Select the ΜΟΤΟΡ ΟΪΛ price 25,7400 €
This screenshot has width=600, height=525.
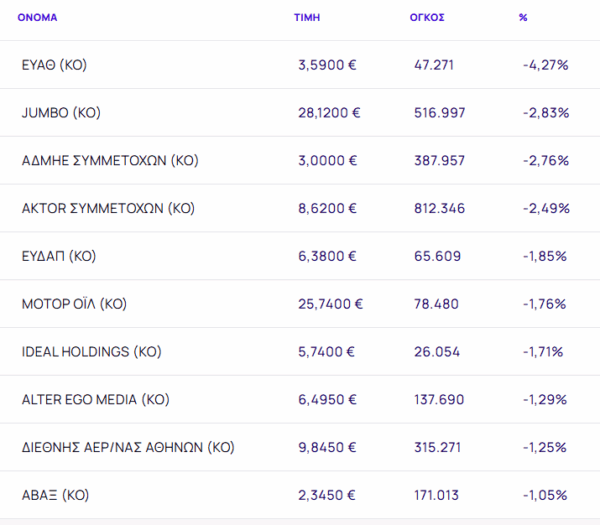click(x=330, y=304)
